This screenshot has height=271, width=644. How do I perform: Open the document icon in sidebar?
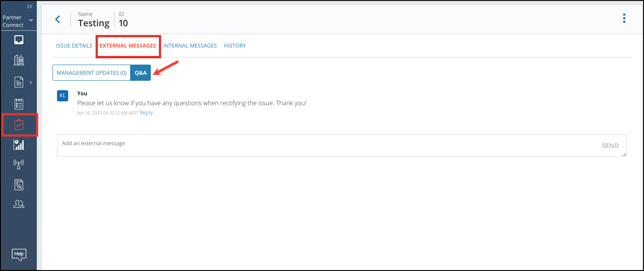(19, 82)
